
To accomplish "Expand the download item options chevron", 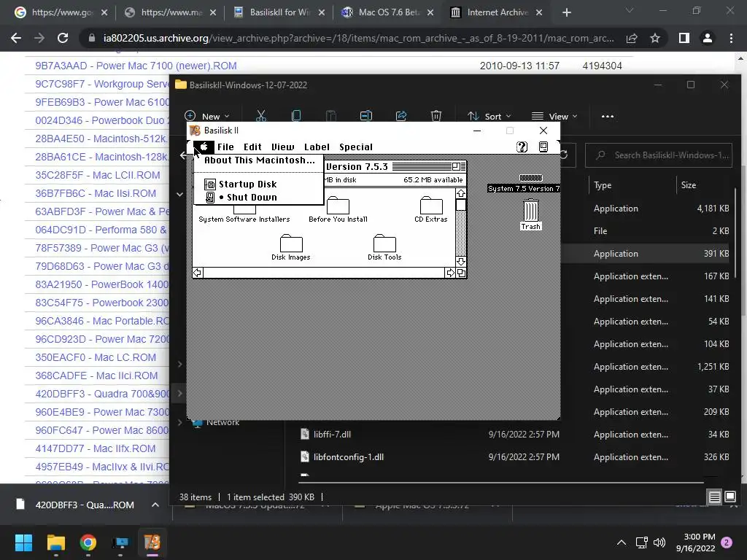I will [155, 505].
